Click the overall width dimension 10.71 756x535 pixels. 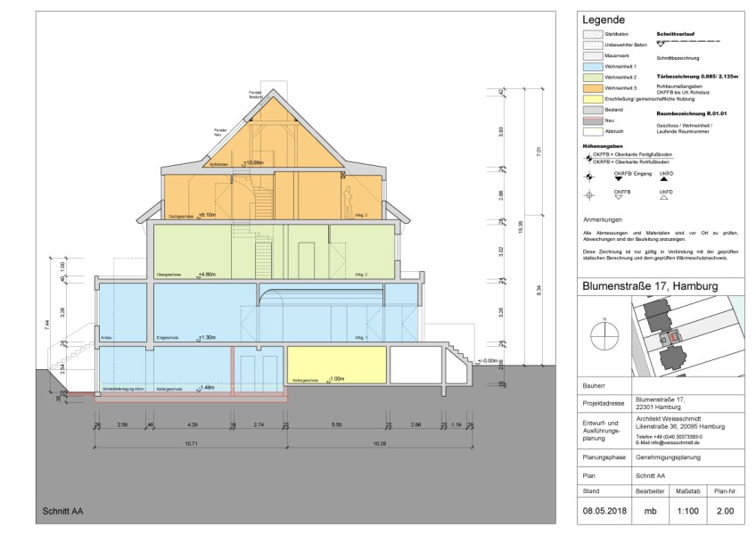pyautogui.click(x=192, y=443)
